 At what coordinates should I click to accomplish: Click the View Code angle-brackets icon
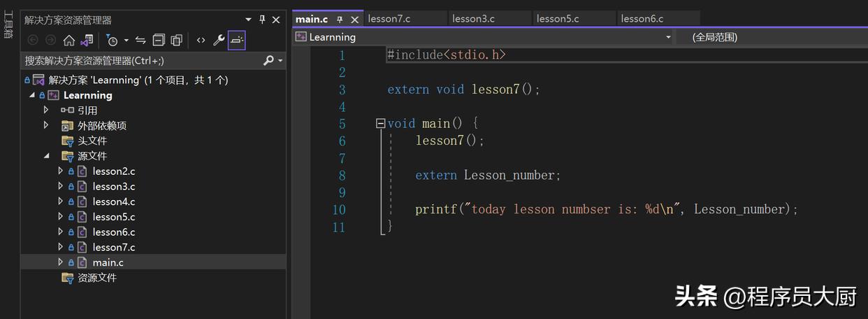[201, 41]
